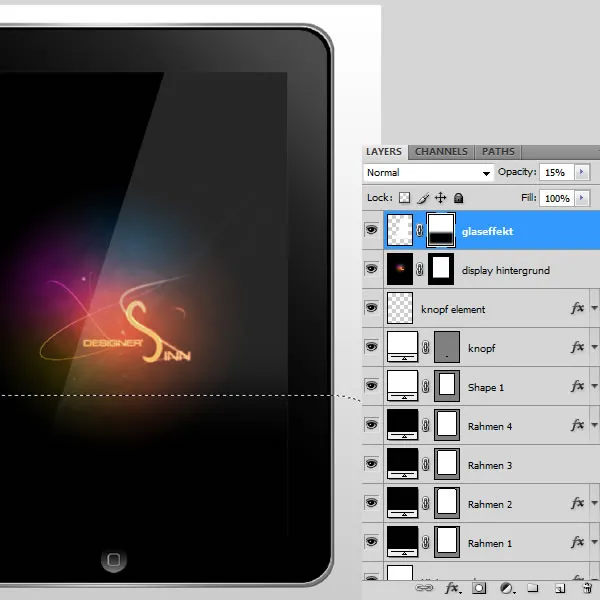Toggle lock position move icon
600x600 pixels.
pos(440,198)
